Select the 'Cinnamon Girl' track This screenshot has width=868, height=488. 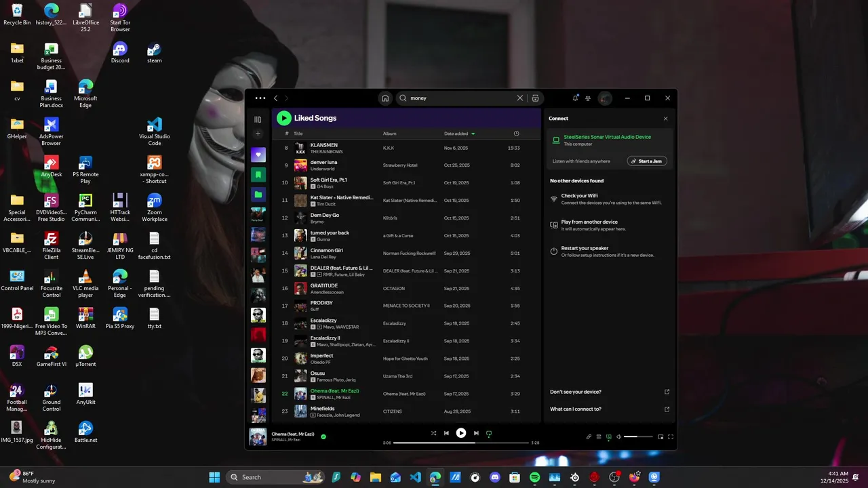(x=327, y=250)
